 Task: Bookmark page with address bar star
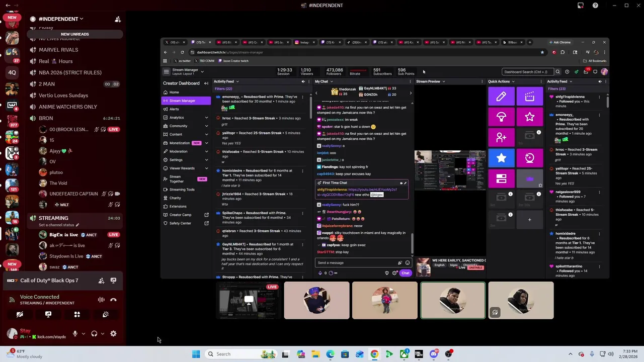(542, 52)
